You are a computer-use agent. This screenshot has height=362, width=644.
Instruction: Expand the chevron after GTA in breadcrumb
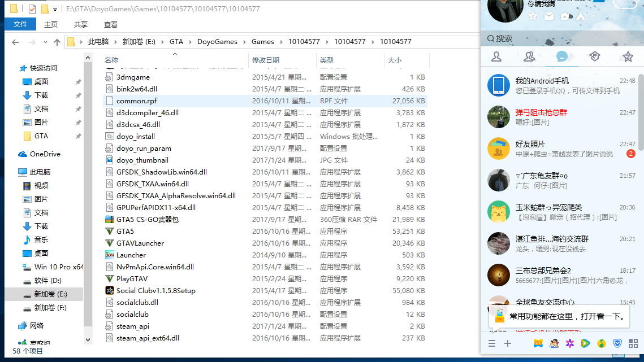point(190,42)
